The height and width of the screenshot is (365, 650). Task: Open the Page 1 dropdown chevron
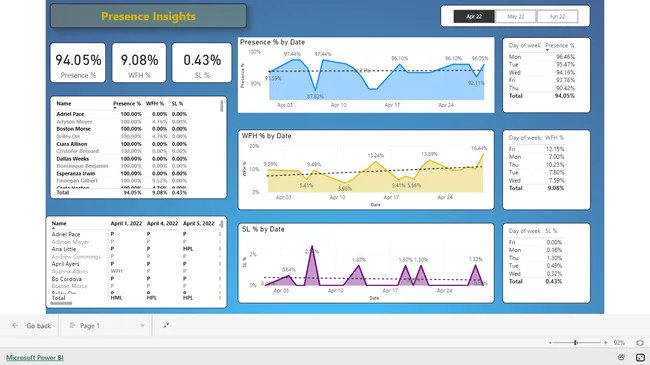[142, 326]
